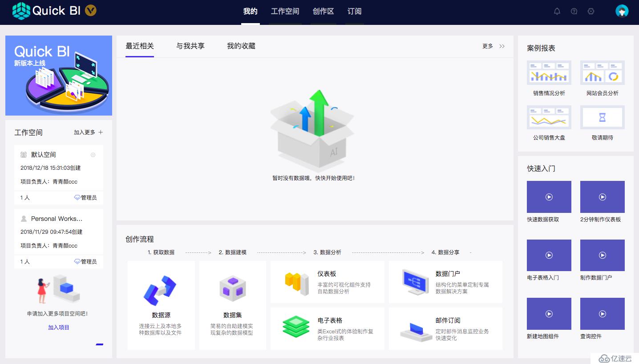The height and width of the screenshot is (364, 639).
Task: Click the Quick BI 新版本上线 banner
Action: point(59,76)
